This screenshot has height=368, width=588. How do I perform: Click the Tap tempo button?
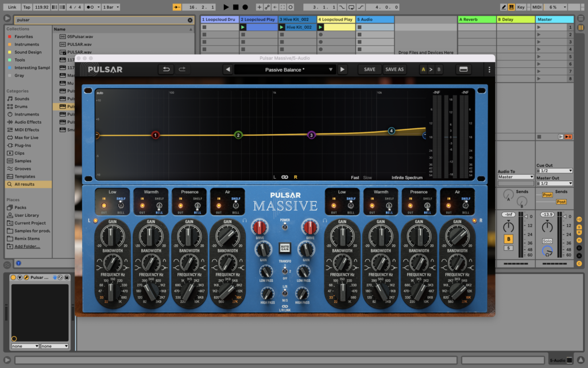click(26, 7)
